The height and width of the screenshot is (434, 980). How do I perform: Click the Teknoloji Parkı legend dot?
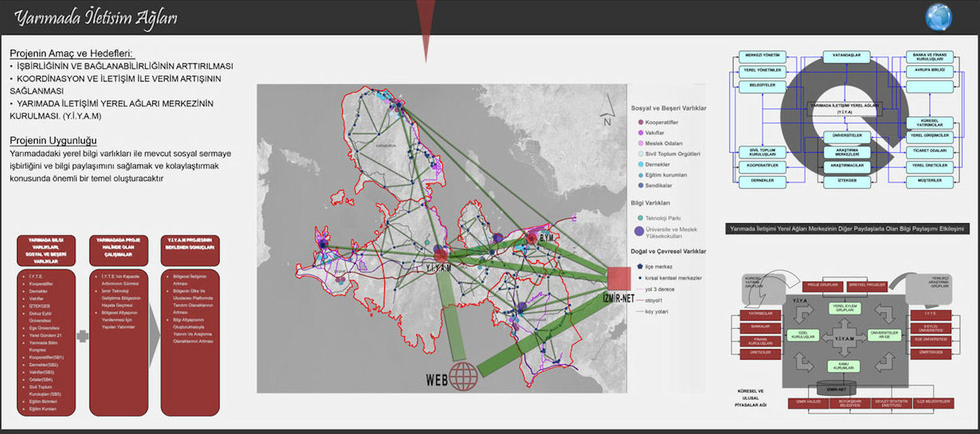click(640, 217)
